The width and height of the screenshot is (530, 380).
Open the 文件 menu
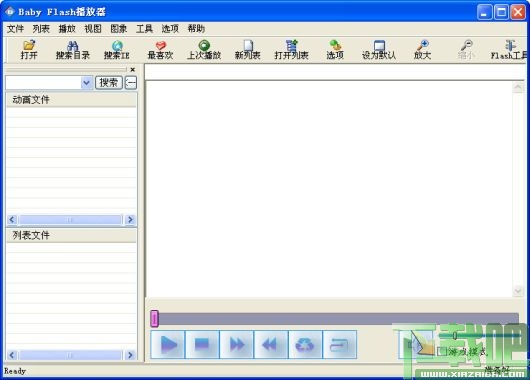[x=15, y=29]
